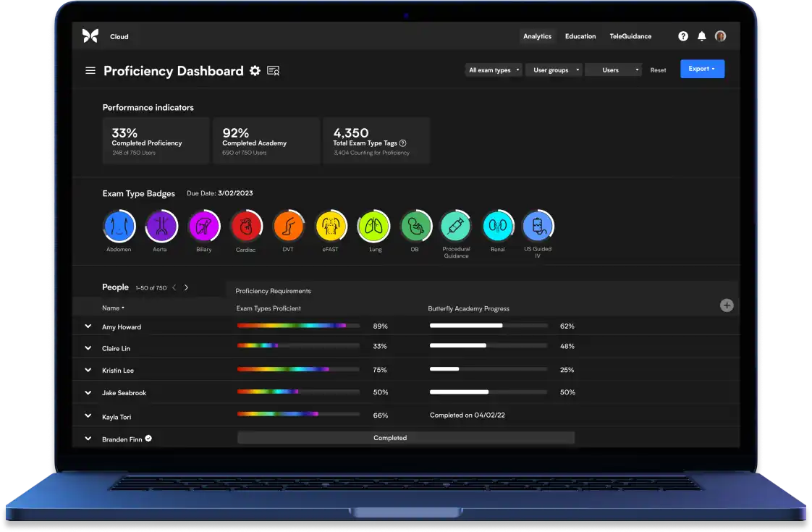Image resolution: width=812 pixels, height=532 pixels.
Task: Expand Kristin Lee's proficiency details
Action: point(88,370)
